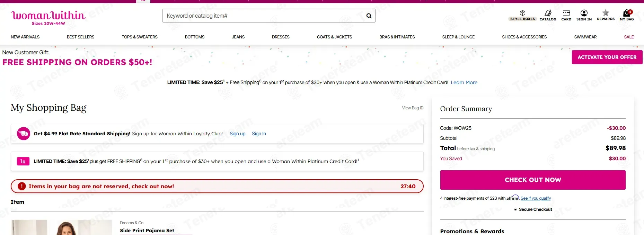The height and width of the screenshot is (235, 644).
Task: Open the Swimwear menu
Action: click(585, 37)
